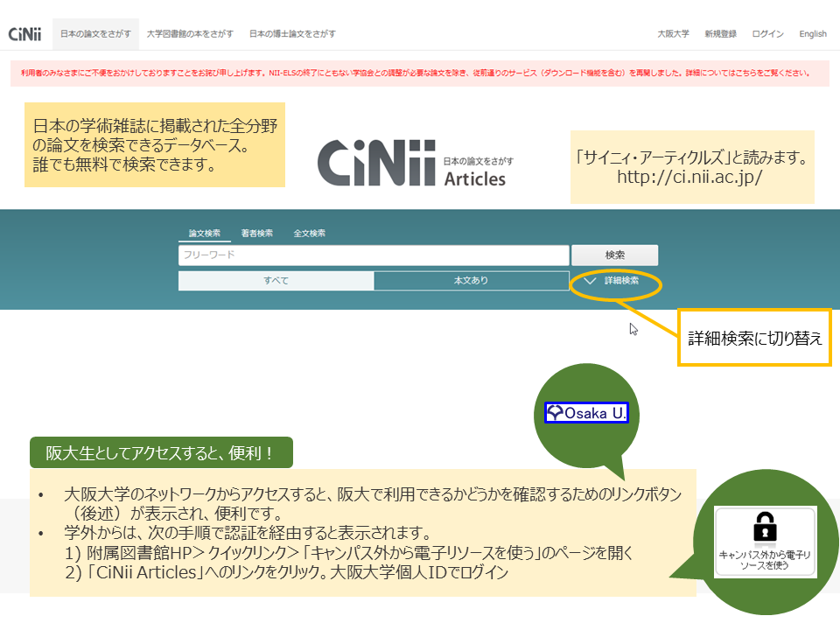The width and height of the screenshot is (840, 630).
Task: Click the 検索 search button
Action: [x=615, y=255]
